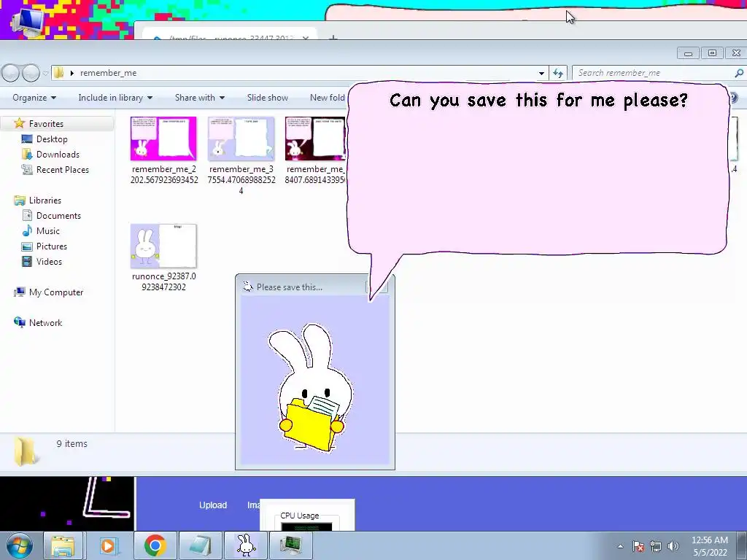Open the Start menu orb
Image resolution: width=747 pixels, height=560 pixels.
click(20, 545)
